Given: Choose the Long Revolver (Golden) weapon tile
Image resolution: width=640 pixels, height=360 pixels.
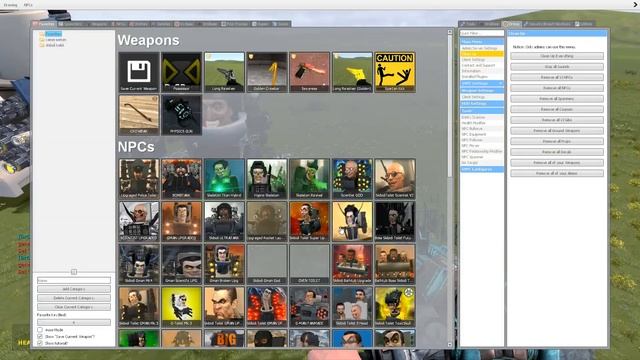Looking at the screenshot, I should 352,72.
